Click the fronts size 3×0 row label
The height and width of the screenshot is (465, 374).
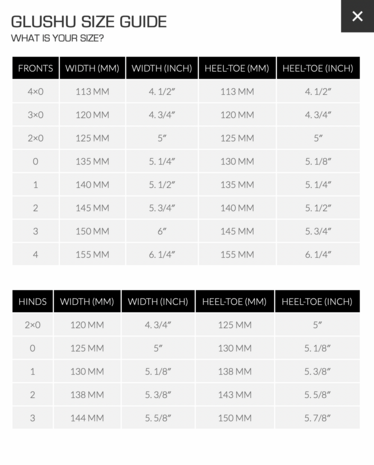(36, 115)
